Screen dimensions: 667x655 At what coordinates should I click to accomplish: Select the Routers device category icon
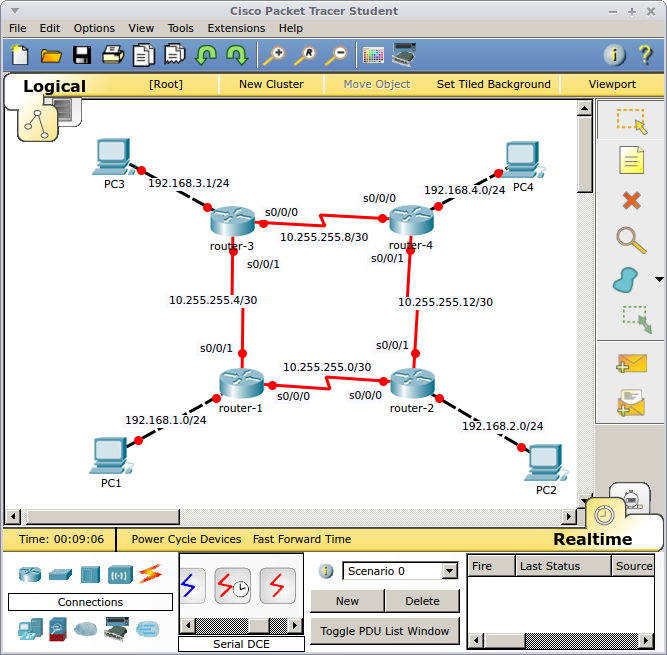(x=30, y=575)
